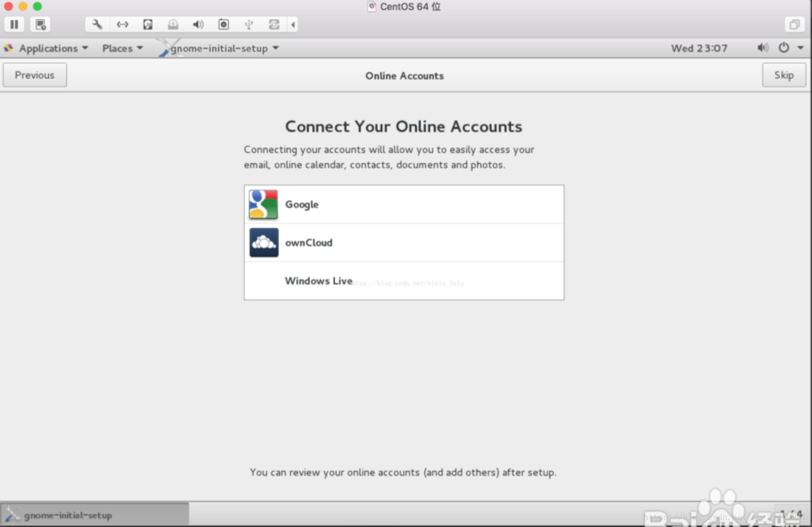Viewport: 812px width, 527px height.
Task: Take a VM snapshot via the toolbar icon
Action: 41,24
